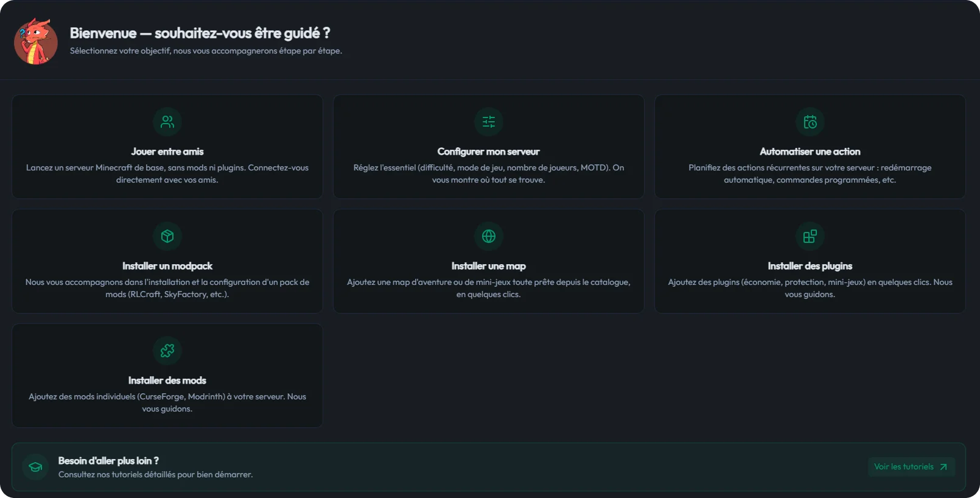Screen dimensions: 980x498
Task: Open the tutorials via Voir les tutoriels
Action: coord(911,467)
